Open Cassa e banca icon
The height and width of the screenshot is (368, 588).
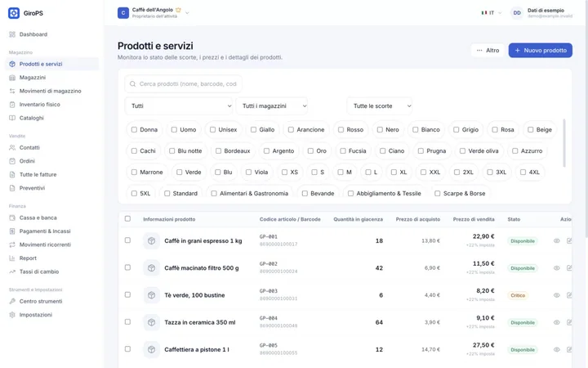[x=12, y=218]
